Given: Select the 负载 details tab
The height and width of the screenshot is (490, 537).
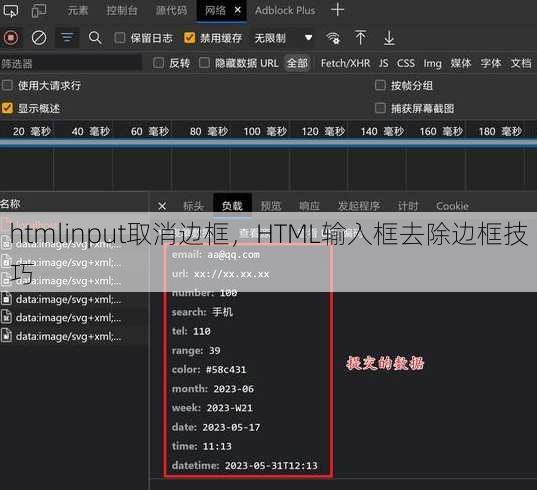Looking at the screenshot, I should (x=232, y=206).
